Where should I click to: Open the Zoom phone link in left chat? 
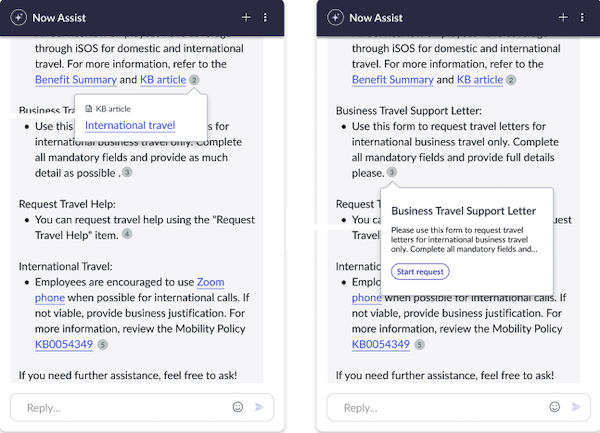coord(210,282)
